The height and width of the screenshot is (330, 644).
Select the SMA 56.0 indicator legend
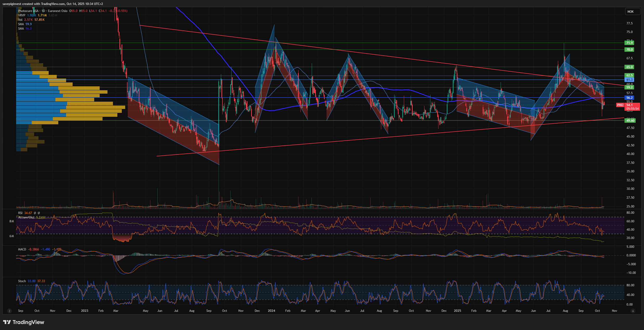pos(21,29)
